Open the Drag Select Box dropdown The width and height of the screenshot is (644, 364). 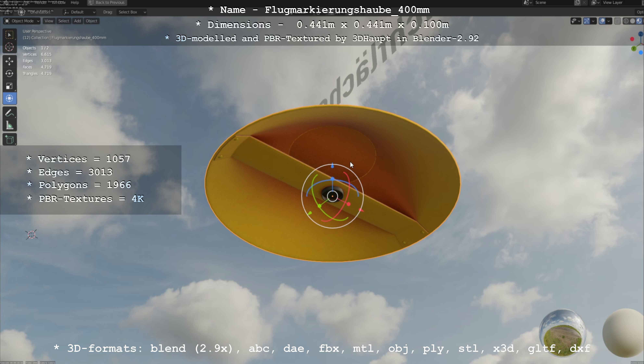(x=132, y=12)
